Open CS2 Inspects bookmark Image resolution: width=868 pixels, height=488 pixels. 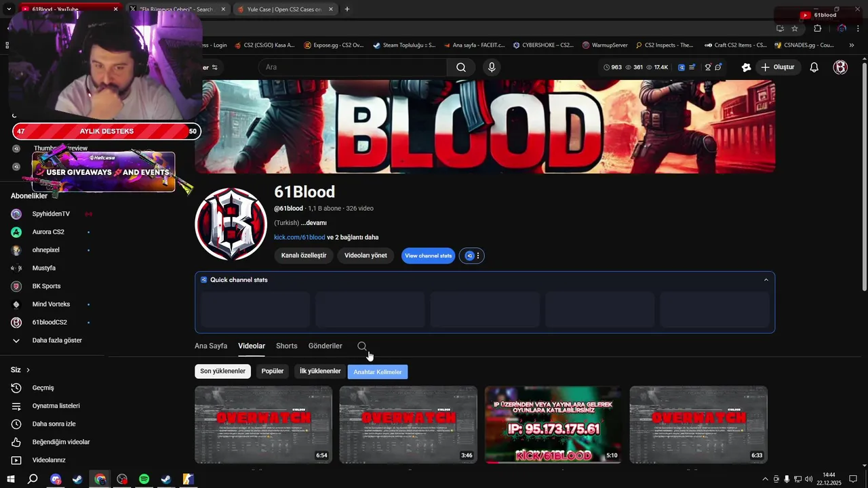[x=665, y=45]
